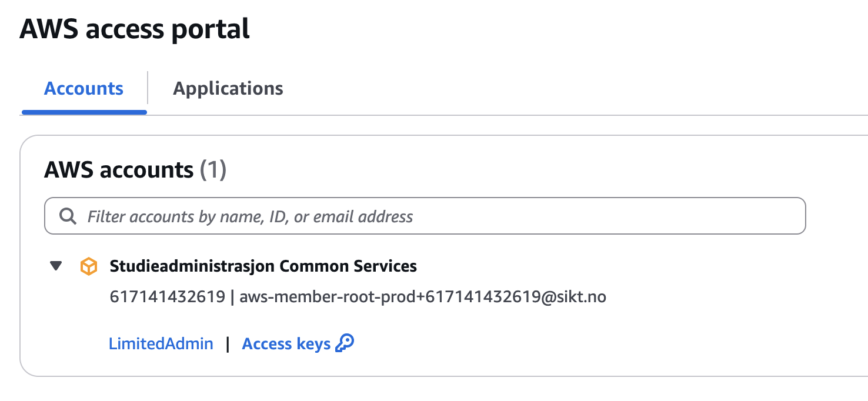Switch to the Applications tab

[x=228, y=89]
